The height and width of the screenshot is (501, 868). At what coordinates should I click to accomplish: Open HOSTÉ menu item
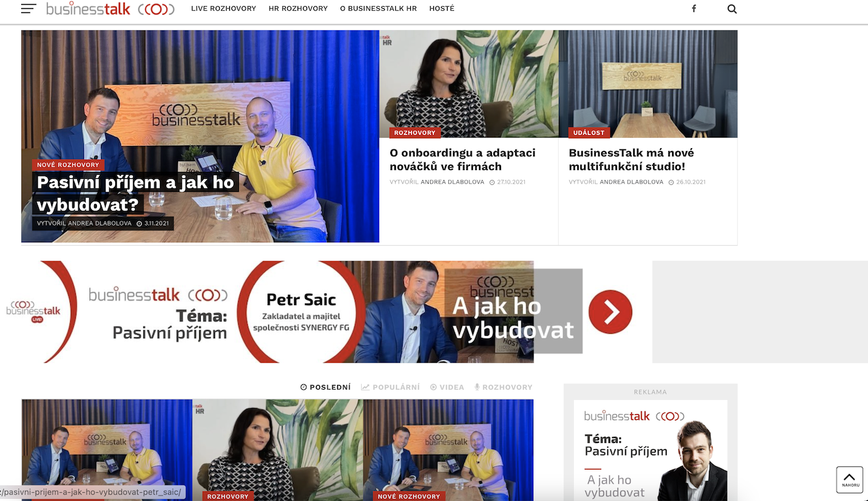(x=442, y=9)
